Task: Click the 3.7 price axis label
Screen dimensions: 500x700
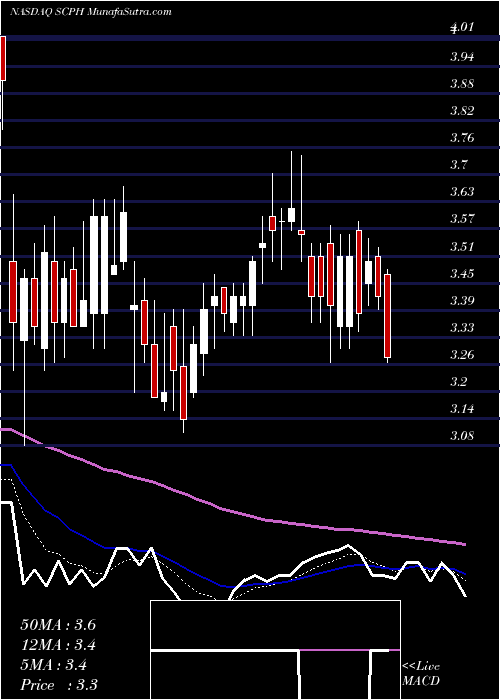Action: (x=458, y=165)
